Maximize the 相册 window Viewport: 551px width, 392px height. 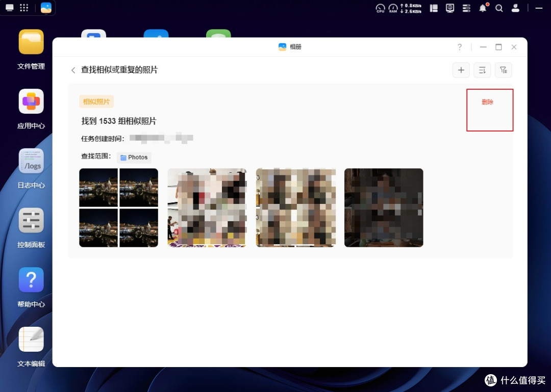498,47
